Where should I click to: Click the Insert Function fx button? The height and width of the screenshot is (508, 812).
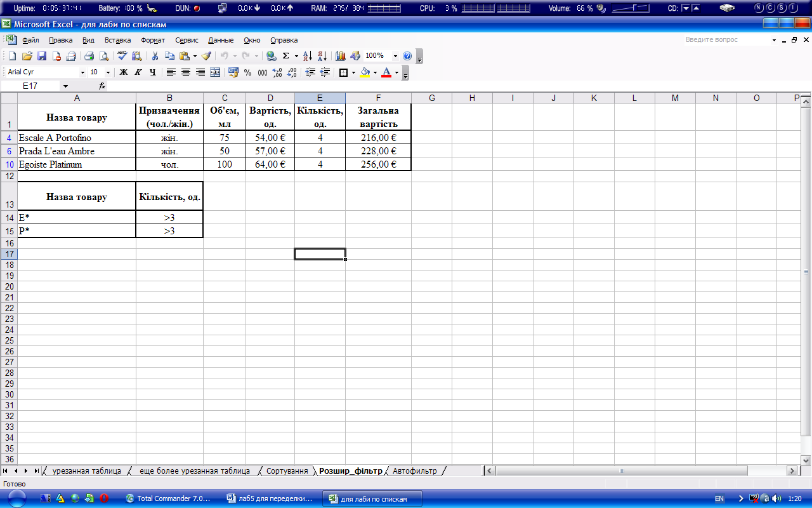point(102,86)
